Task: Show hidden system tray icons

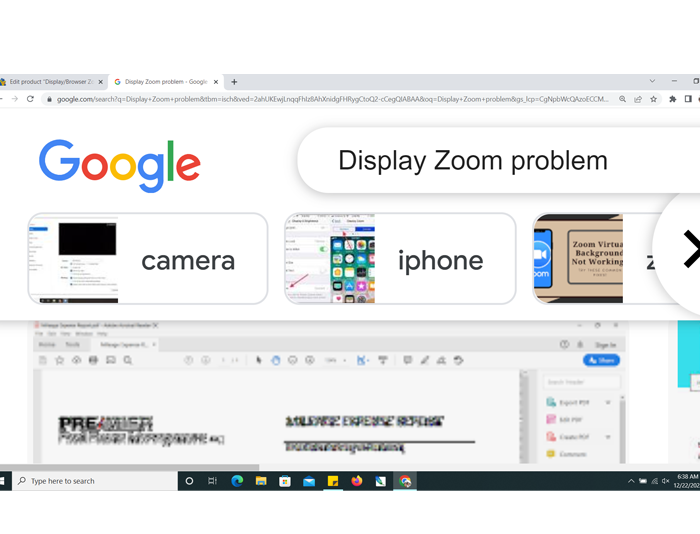Action: click(x=631, y=481)
